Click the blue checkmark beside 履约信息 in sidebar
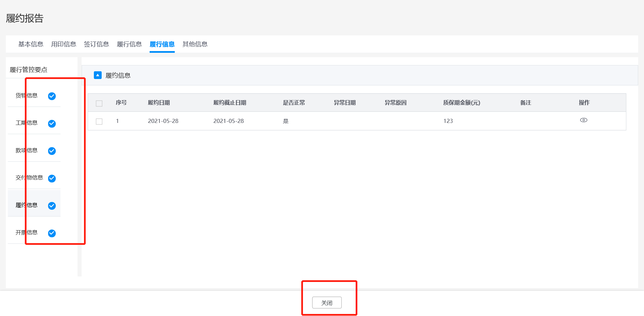Screen dimensions: 644x316 click(x=52, y=206)
